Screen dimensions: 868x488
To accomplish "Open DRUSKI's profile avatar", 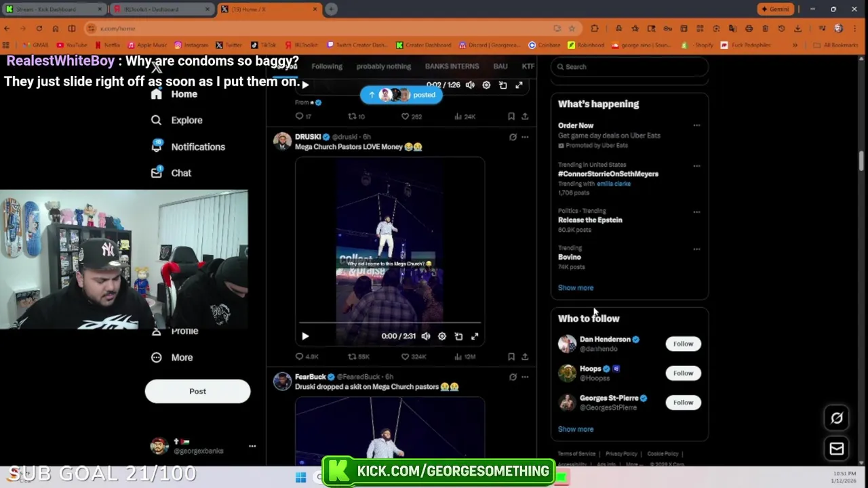I will (282, 141).
